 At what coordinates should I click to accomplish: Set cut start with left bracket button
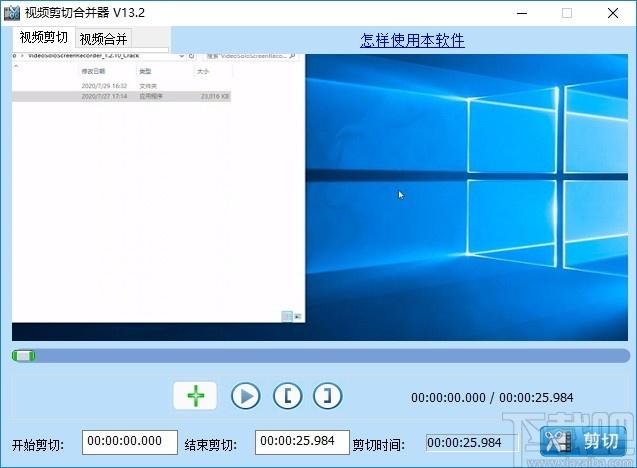click(288, 396)
